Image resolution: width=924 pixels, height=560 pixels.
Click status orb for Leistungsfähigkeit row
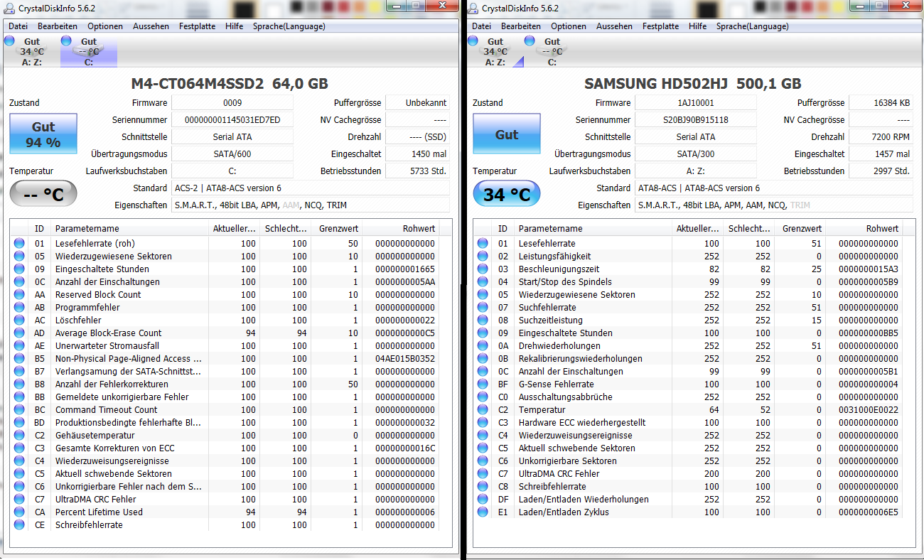click(x=483, y=257)
